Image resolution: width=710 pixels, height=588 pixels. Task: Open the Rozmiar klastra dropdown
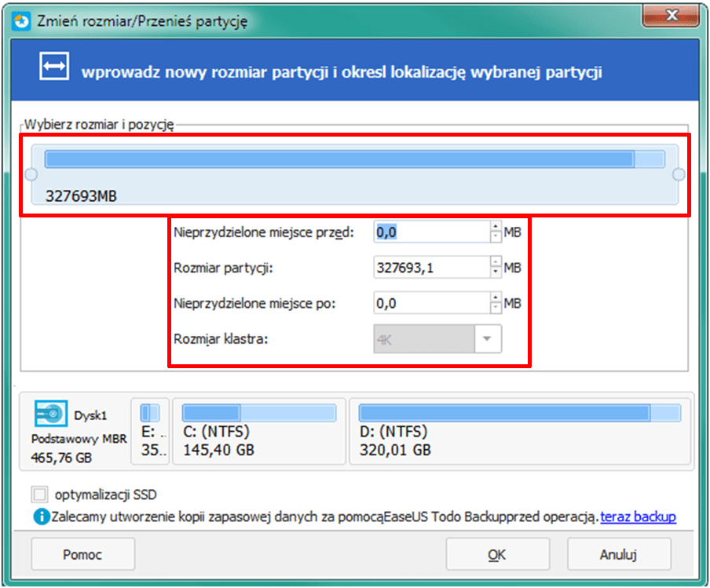[487, 339]
